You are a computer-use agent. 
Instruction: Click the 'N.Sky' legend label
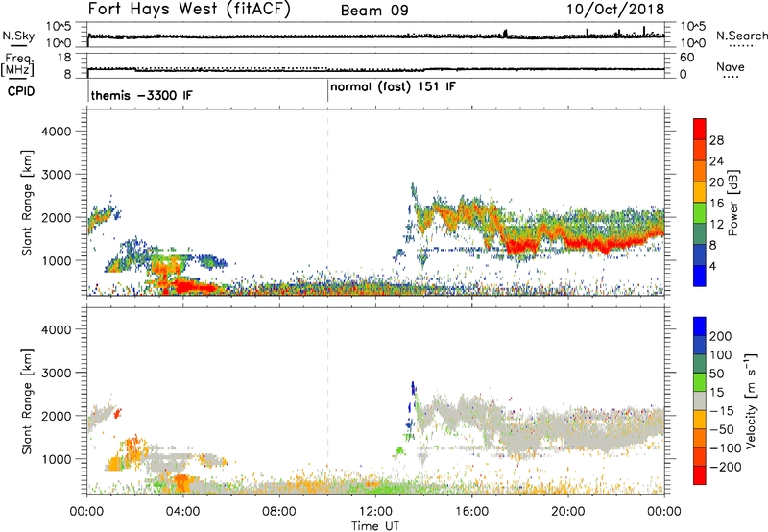pos(18,36)
